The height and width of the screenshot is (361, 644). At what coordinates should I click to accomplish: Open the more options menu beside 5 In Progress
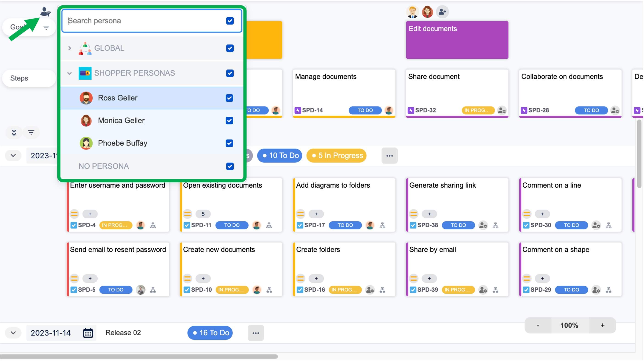click(x=390, y=156)
